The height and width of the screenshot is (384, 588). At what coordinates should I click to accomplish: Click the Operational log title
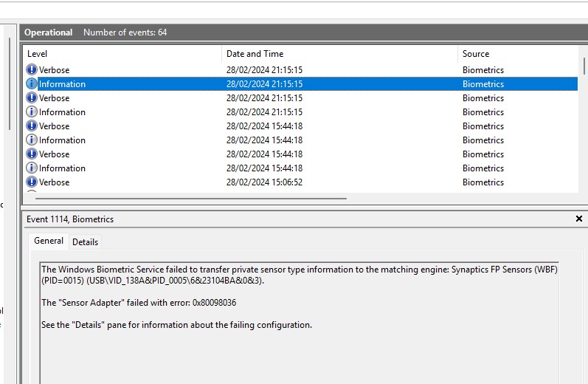click(49, 32)
